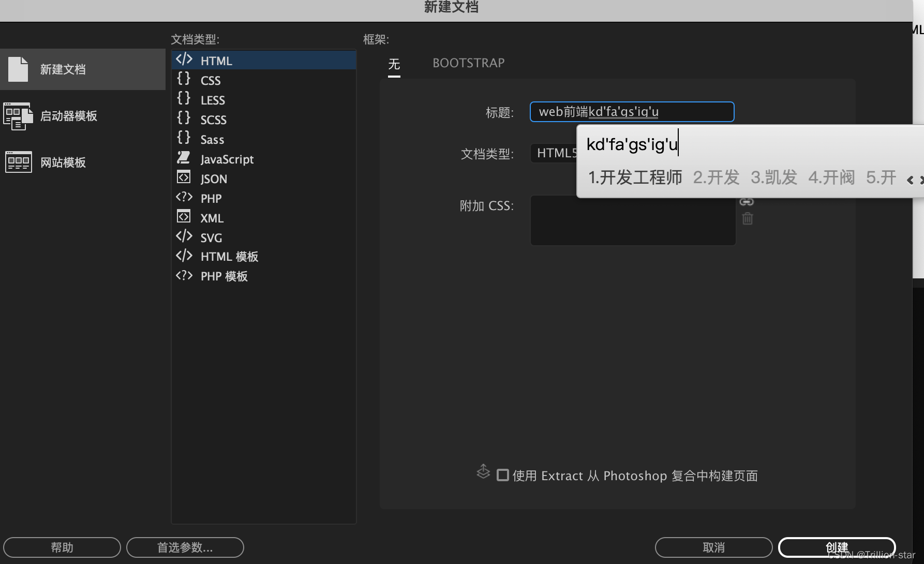
Task: Open the document type HTML5 dropdown
Action: (554, 153)
